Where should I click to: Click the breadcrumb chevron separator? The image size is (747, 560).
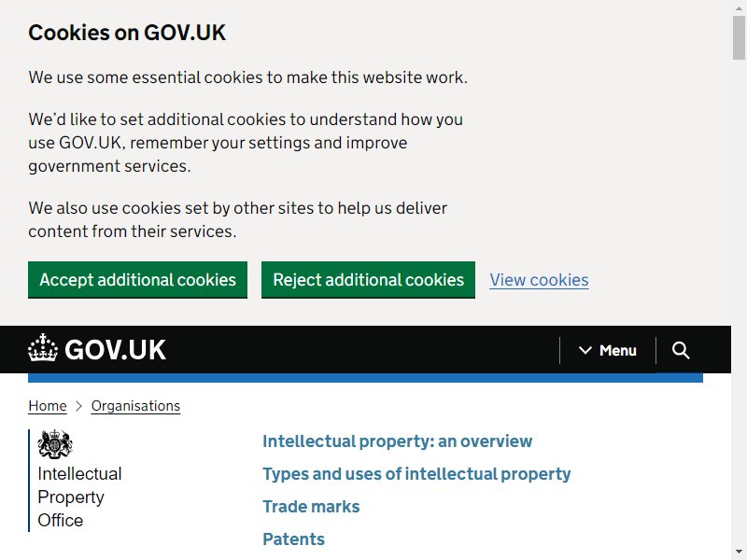[79, 406]
